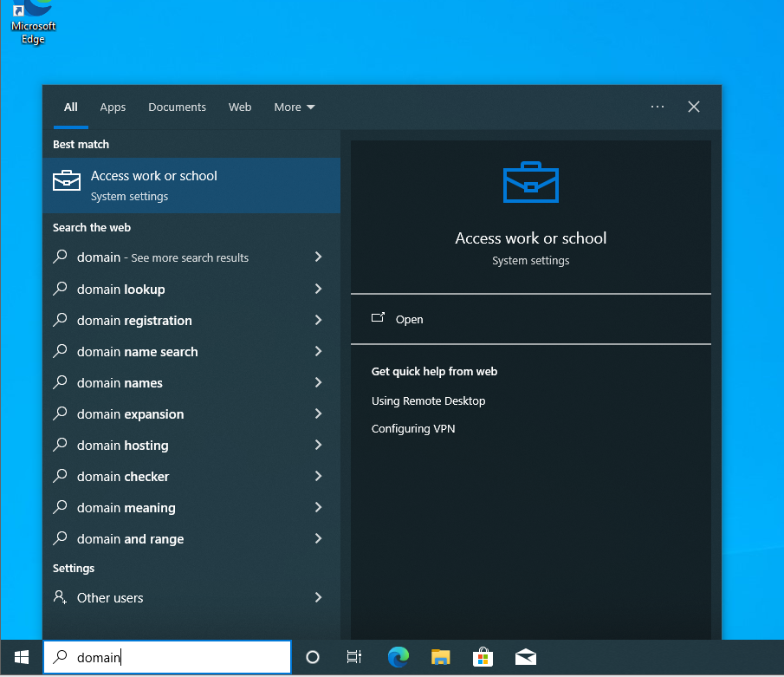Screen dimensions: 784x677
Task: Switch to the All tab
Action: (70, 107)
